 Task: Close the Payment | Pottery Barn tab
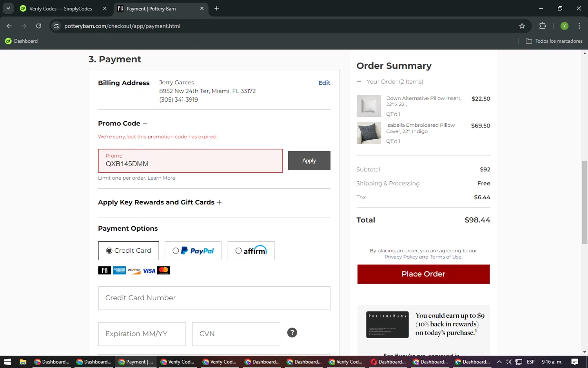click(202, 8)
